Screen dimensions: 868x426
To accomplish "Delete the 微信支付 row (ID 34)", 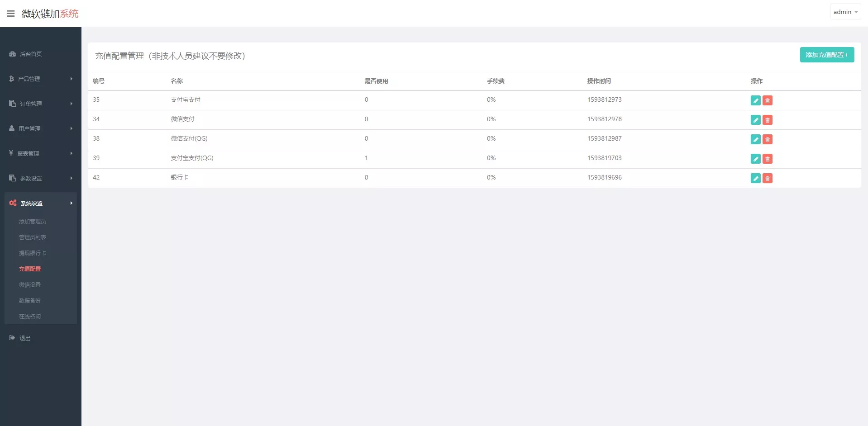I will (x=767, y=120).
